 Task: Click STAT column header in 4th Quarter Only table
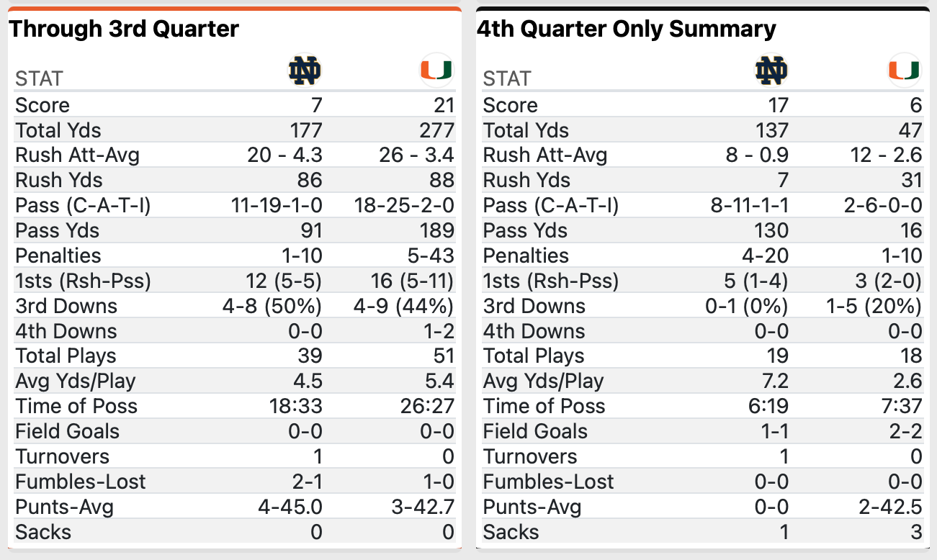click(507, 78)
